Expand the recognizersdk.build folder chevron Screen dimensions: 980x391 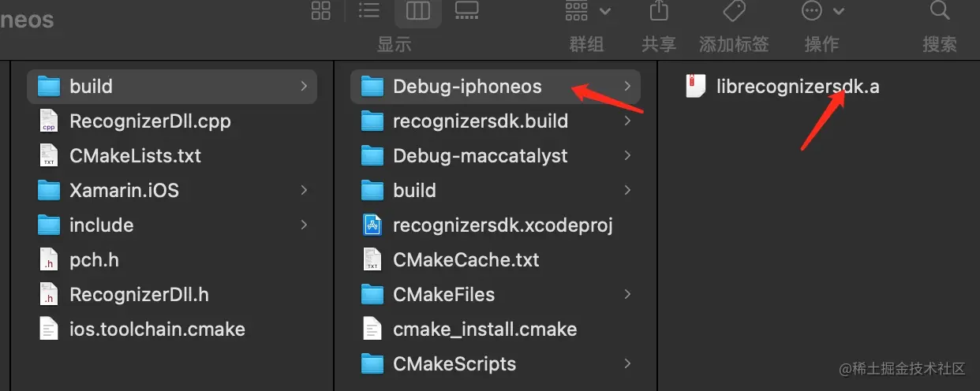(627, 121)
